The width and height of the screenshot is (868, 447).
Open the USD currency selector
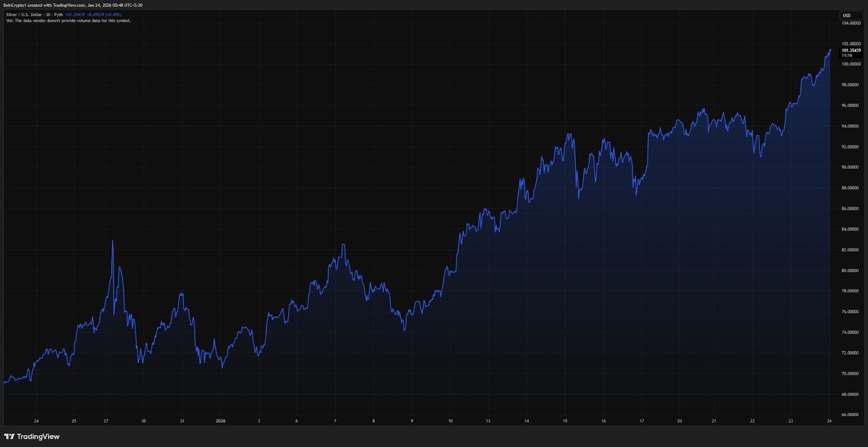(x=846, y=15)
